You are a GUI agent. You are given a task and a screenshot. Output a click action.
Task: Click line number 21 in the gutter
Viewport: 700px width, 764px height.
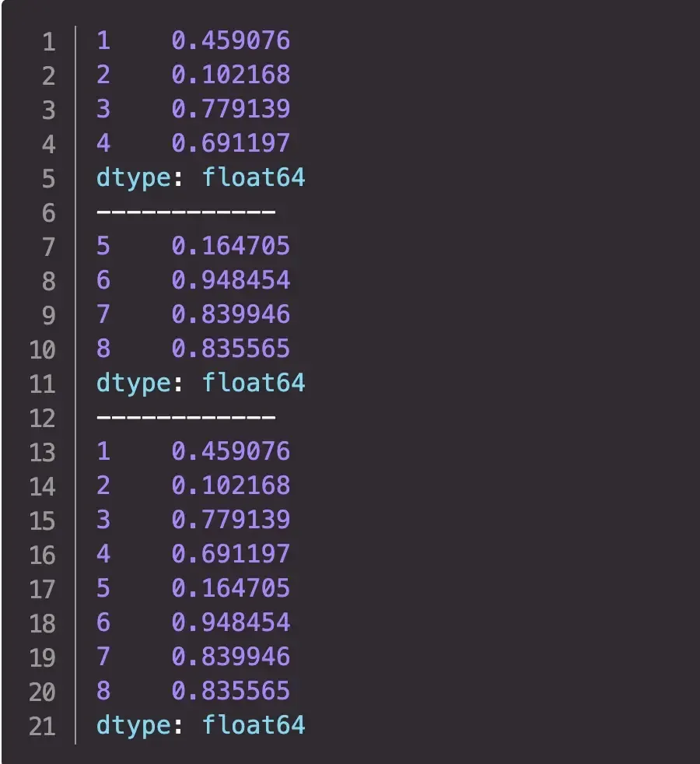click(x=42, y=726)
